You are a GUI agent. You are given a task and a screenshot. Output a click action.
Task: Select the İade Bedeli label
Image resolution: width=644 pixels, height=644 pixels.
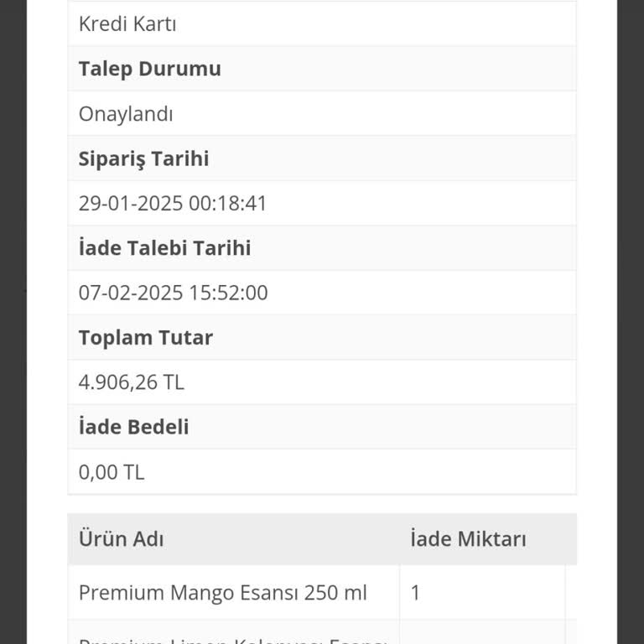(x=134, y=427)
